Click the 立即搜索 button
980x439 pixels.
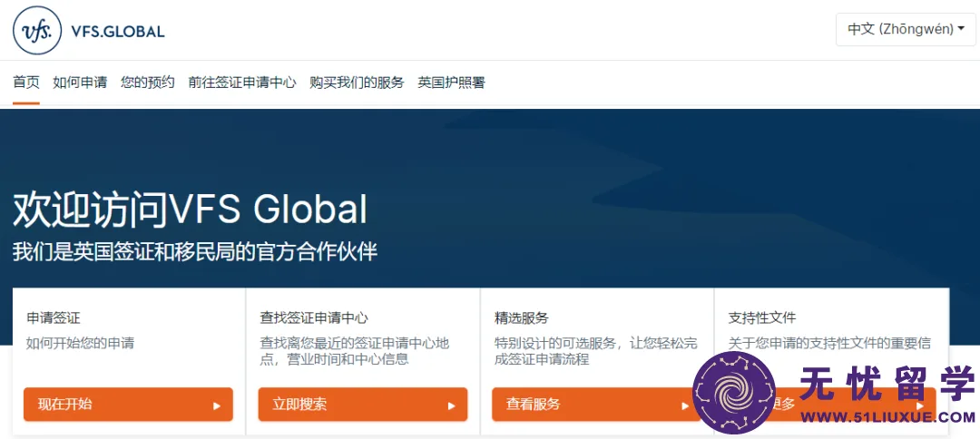click(362, 404)
